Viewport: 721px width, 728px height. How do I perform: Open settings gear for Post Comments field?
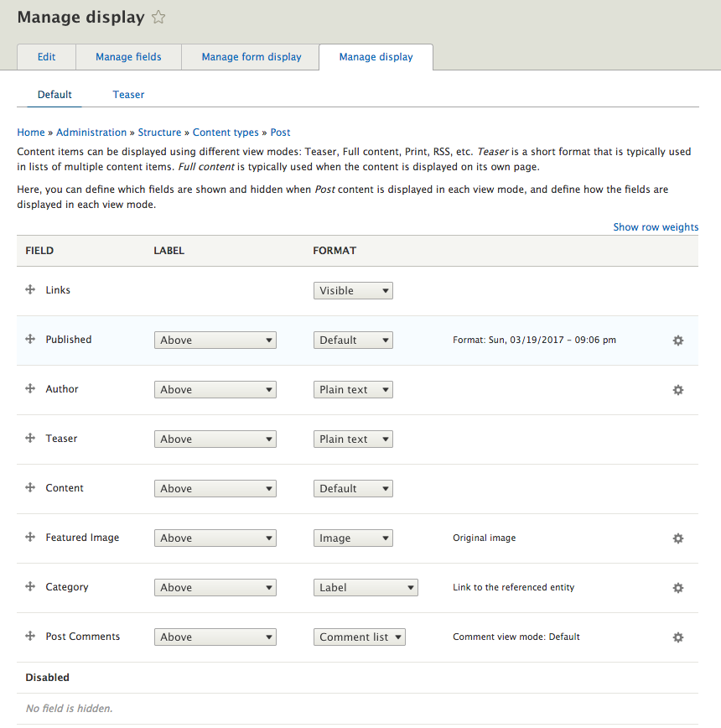678,637
